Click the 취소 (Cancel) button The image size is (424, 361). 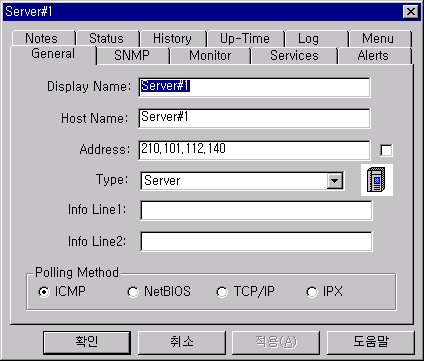pos(182,342)
